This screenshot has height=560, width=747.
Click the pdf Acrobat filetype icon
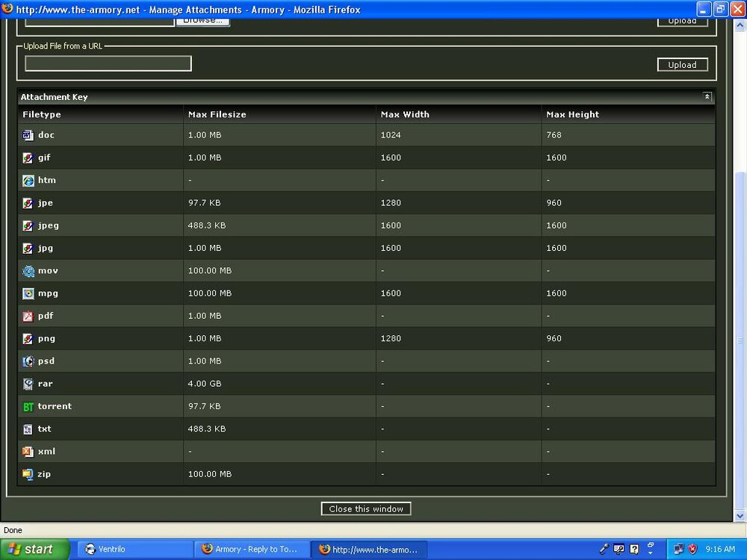(28, 317)
